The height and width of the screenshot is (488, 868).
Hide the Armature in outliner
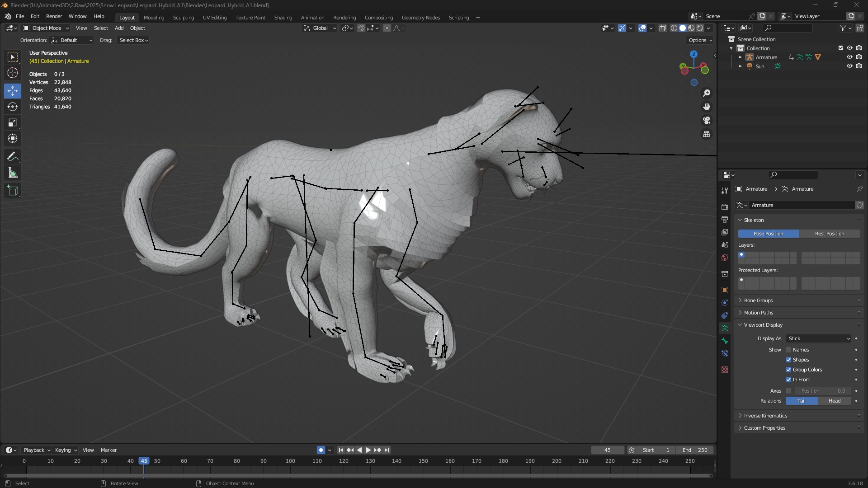coord(849,57)
